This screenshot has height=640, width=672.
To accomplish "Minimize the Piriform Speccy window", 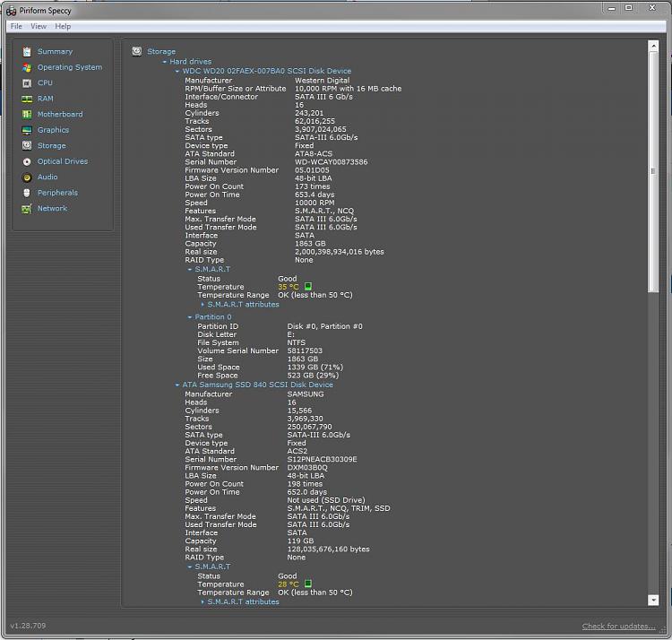I will coord(612,8).
